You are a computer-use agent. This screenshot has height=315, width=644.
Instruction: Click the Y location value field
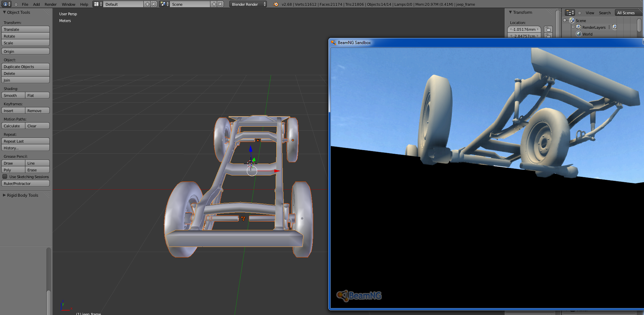[x=524, y=36]
